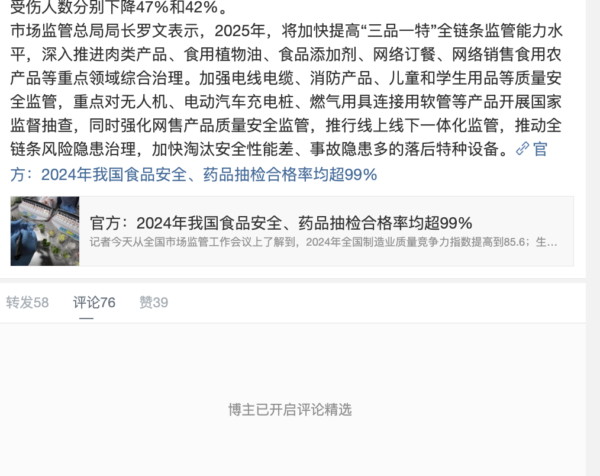600x476 pixels.
Task: Click card summary starting 记者今天从全国市场监管
Action: tap(323, 242)
